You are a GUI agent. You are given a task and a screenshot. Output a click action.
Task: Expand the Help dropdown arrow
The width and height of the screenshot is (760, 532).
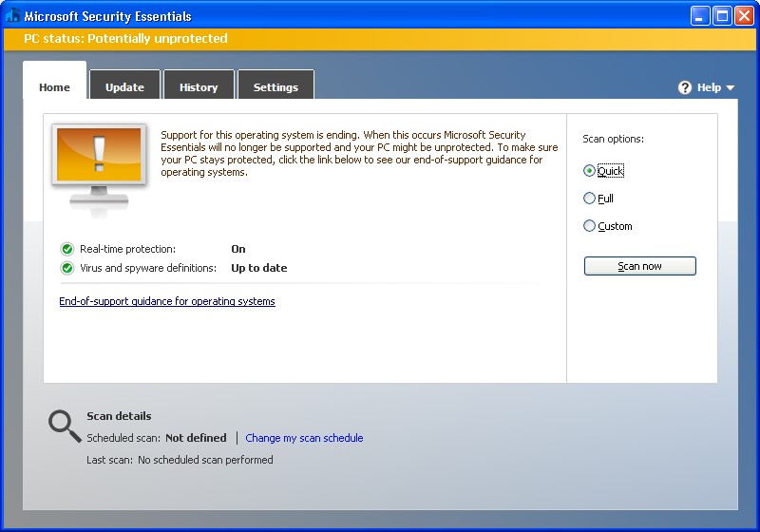[730, 87]
